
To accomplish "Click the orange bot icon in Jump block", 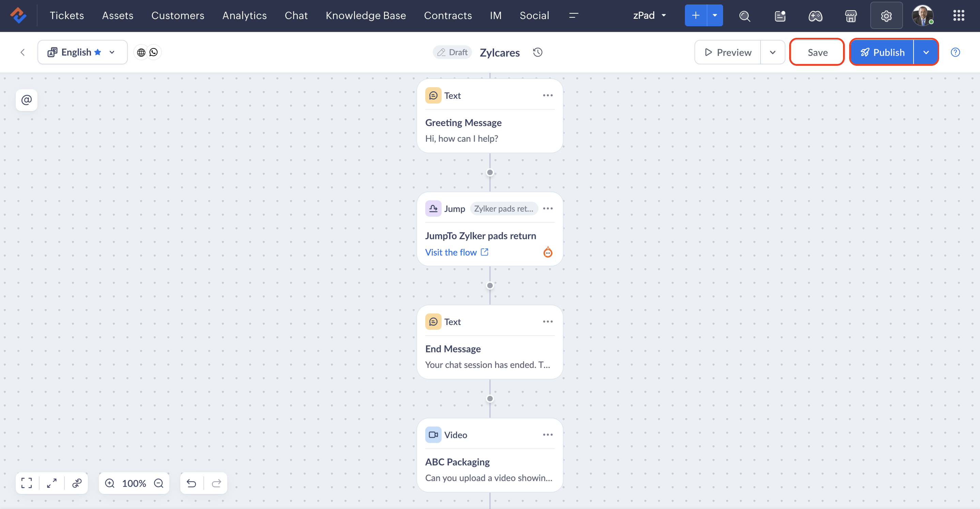I will 548,252.
